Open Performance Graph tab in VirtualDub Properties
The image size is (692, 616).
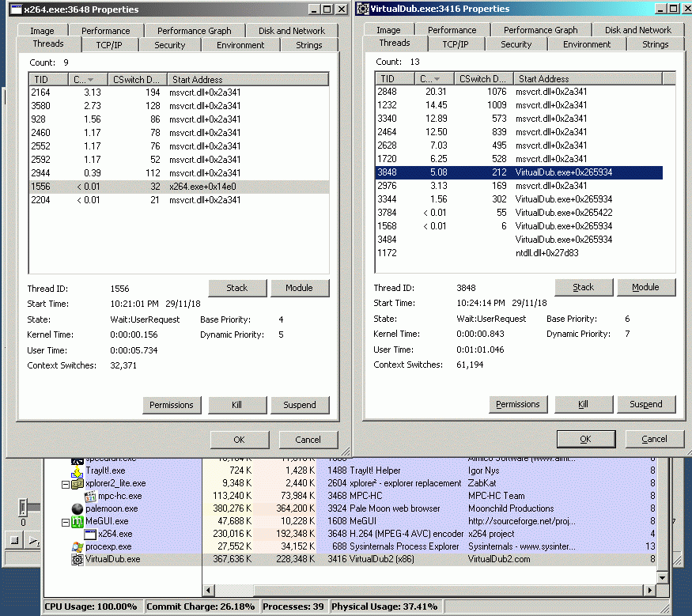(541, 30)
